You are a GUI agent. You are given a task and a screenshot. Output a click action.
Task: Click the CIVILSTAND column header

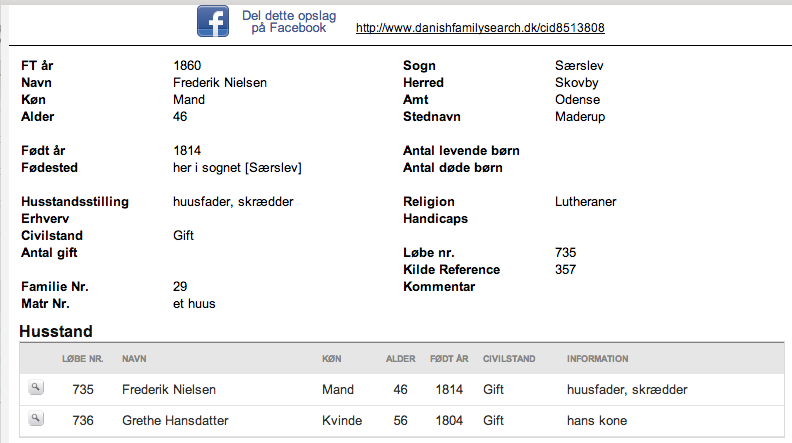point(509,359)
